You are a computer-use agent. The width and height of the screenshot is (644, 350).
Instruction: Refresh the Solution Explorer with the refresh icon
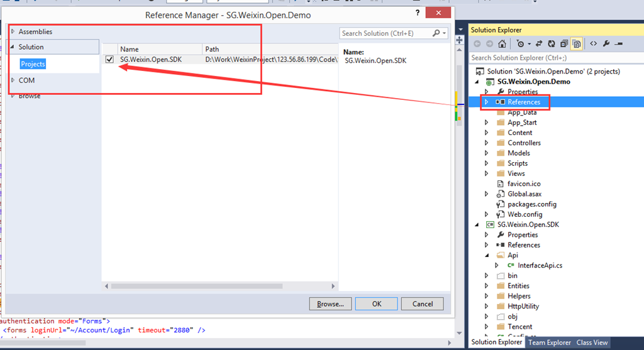pyautogui.click(x=552, y=43)
